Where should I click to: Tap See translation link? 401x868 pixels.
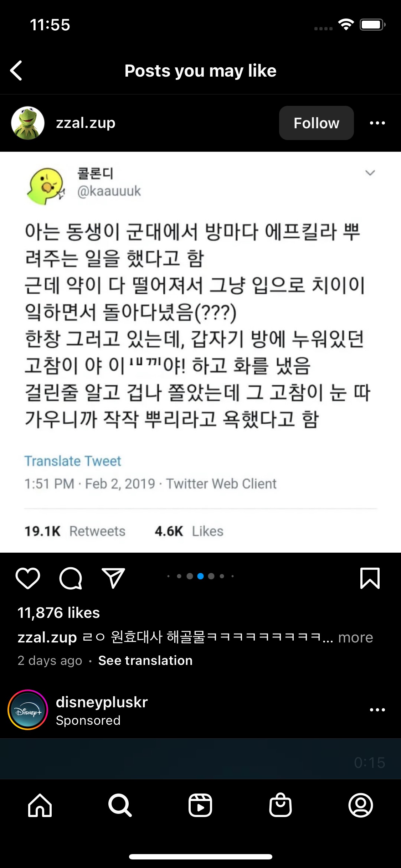tap(145, 660)
